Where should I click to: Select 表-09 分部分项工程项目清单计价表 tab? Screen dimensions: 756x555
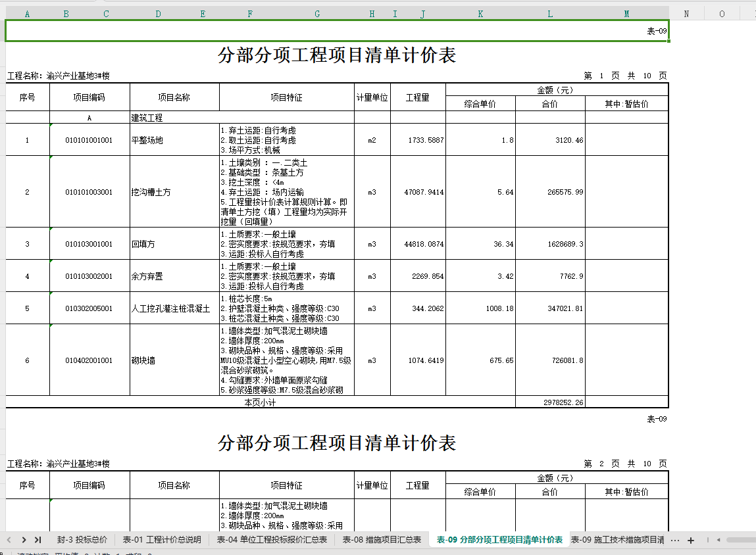(x=499, y=540)
